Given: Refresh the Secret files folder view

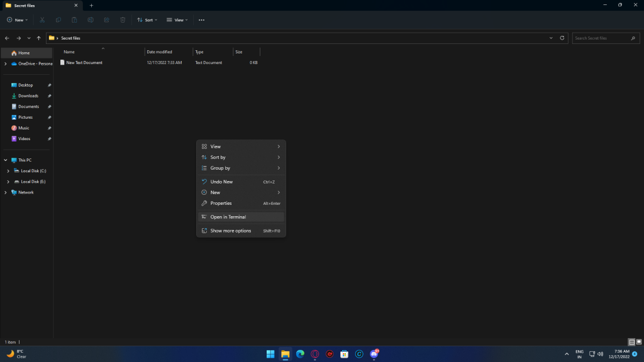Looking at the screenshot, I should pos(563,38).
